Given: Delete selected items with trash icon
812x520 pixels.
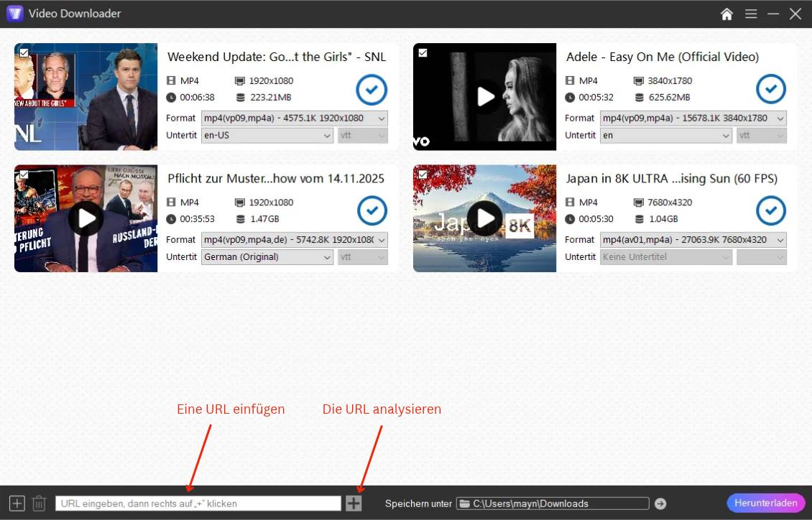Looking at the screenshot, I should click(40, 503).
